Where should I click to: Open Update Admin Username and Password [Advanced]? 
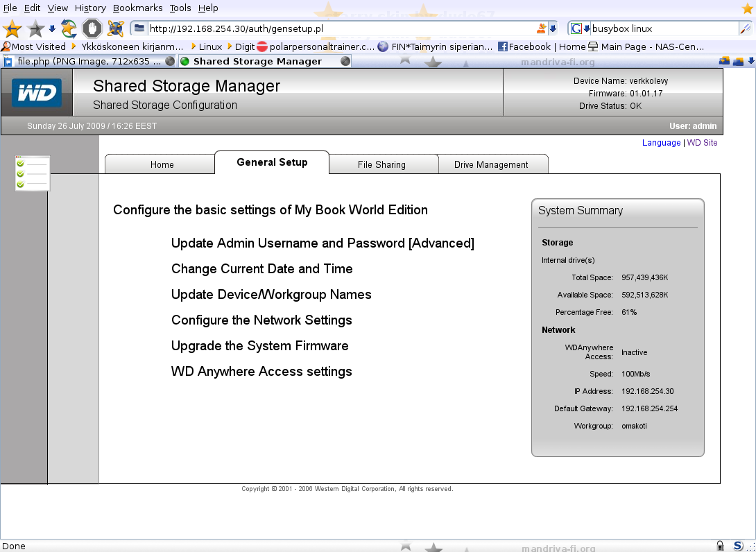click(323, 243)
